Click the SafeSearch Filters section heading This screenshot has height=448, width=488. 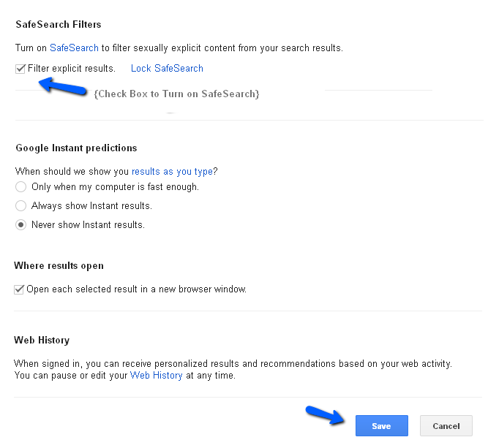tap(59, 25)
